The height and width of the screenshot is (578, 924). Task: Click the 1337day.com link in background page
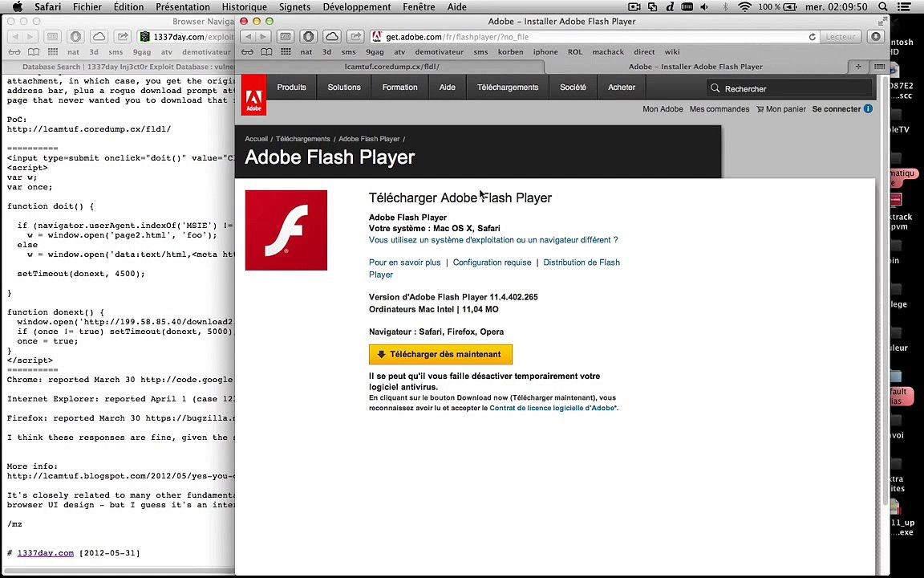46,553
